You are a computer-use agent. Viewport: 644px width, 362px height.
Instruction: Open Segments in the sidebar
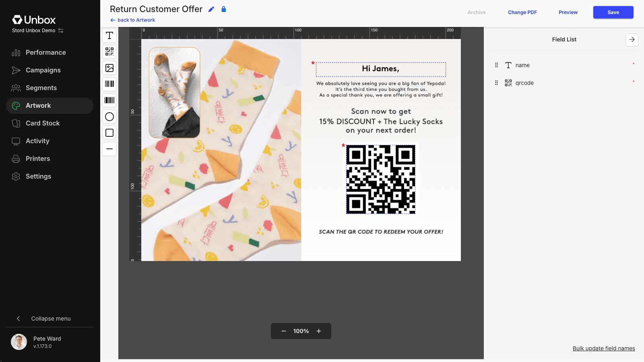coord(50,88)
